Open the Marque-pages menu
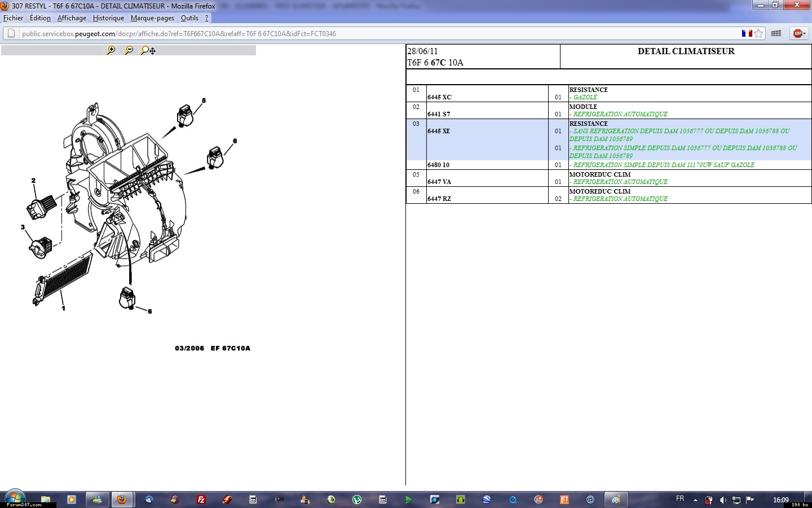812x508 pixels. coord(152,18)
